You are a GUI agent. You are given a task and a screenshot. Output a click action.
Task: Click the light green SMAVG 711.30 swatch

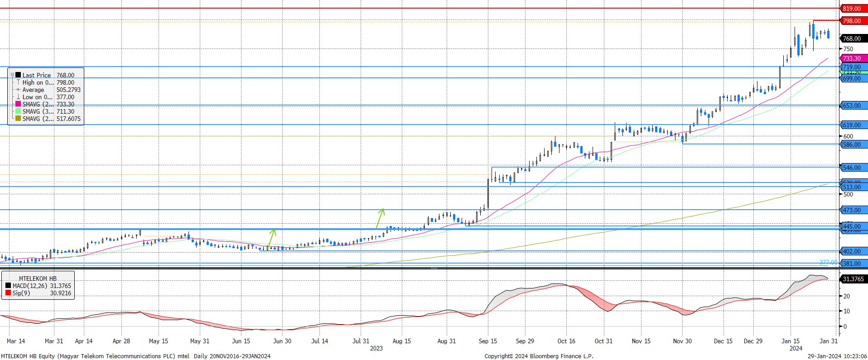[x=18, y=111]
